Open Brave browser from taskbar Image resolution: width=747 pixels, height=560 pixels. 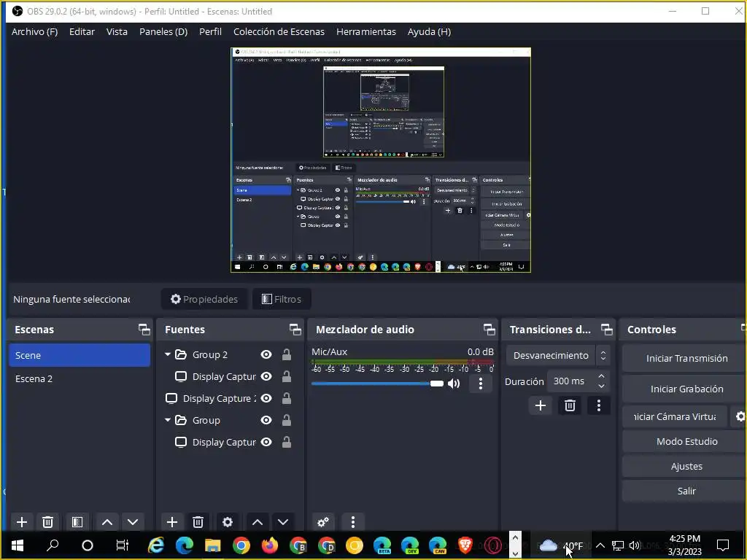coord(465,545)
